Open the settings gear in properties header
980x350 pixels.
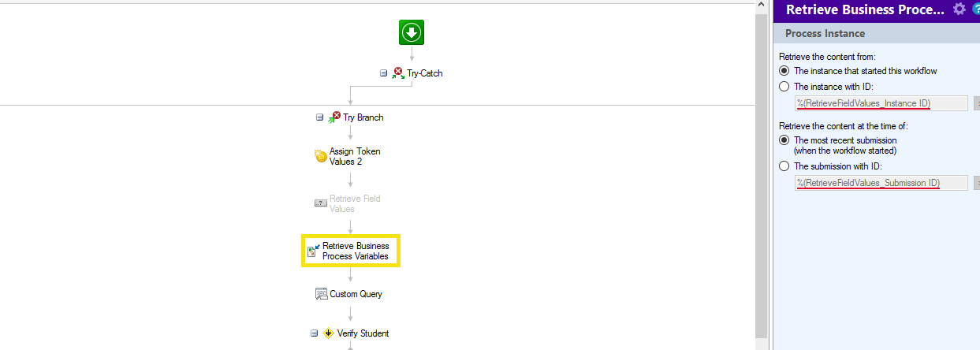959,9
